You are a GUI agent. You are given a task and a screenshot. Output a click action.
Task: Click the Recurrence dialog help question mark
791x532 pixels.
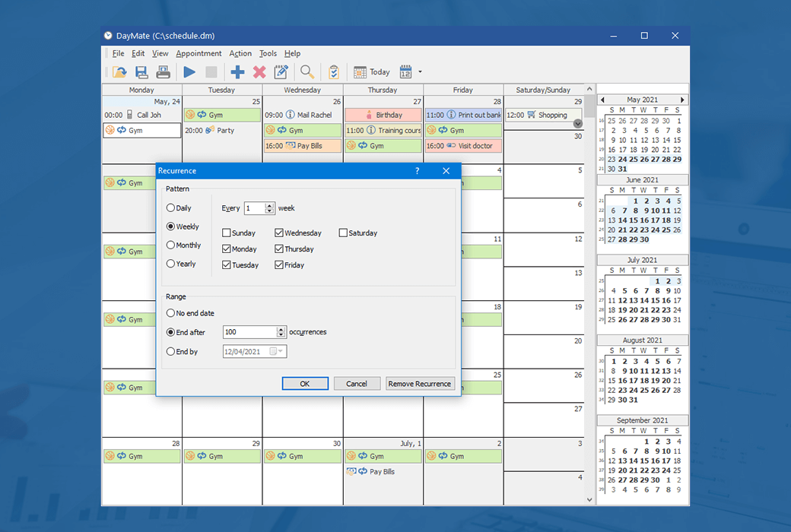pos(418,171)
